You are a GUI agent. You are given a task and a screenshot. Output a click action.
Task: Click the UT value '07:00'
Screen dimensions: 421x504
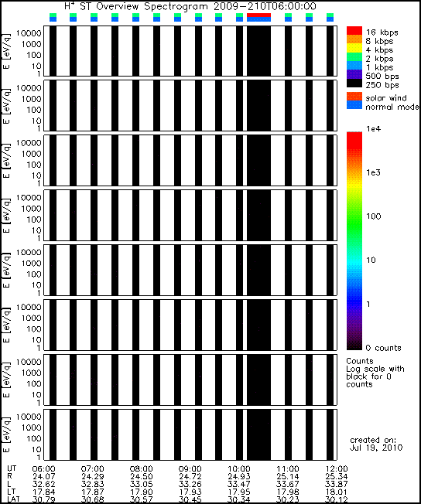pos(92,469)
